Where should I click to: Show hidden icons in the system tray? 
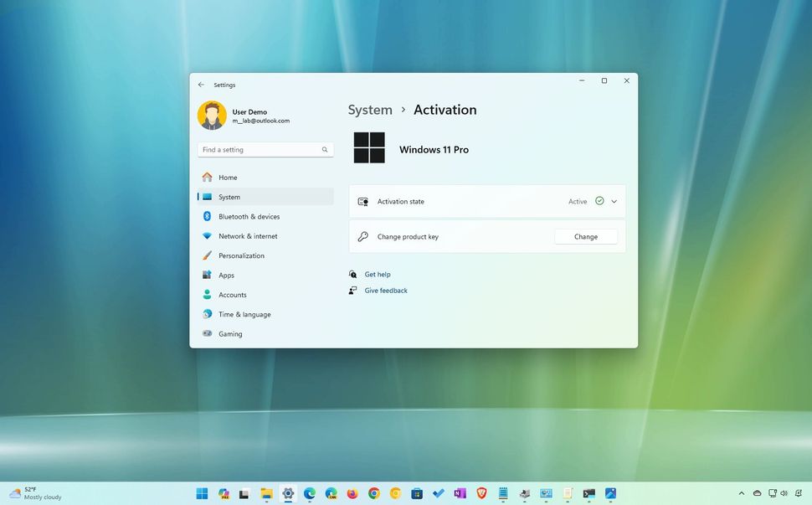point(742,494)
